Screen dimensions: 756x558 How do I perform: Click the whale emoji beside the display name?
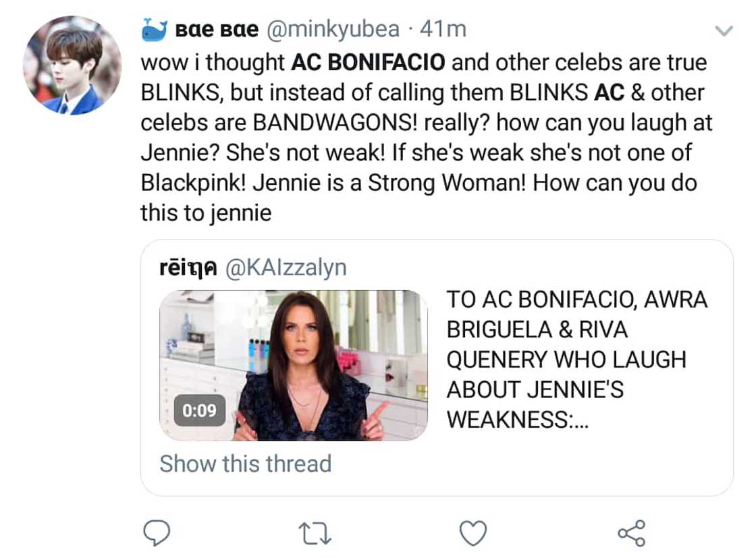click(154, 30)
